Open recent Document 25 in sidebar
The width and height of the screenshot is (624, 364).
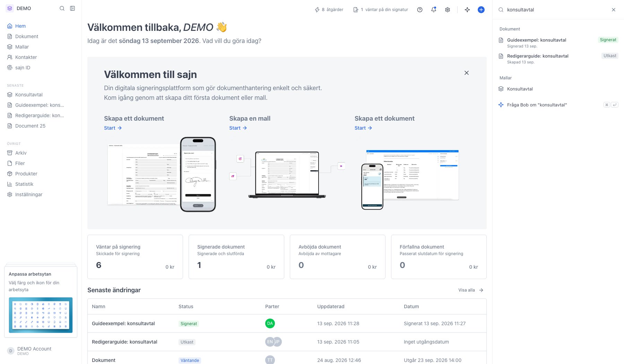pyautogui.click(x=41, y=126)
